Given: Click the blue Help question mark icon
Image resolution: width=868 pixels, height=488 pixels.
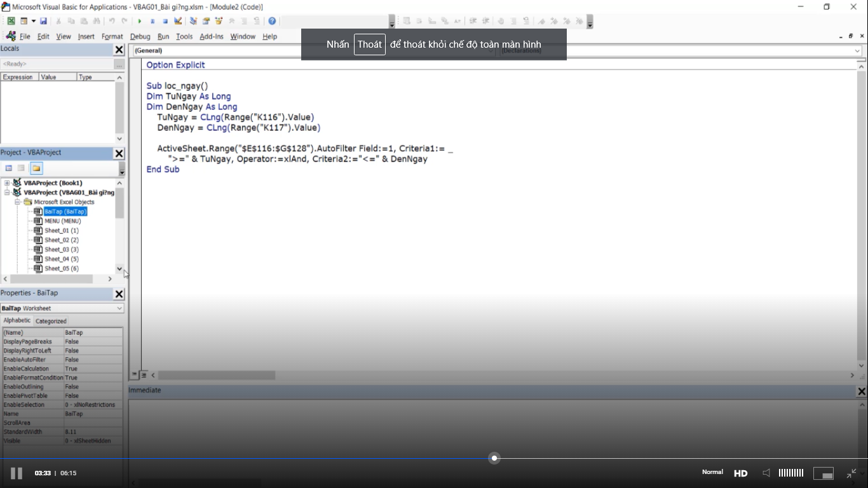Looking at the screenshot, I should pyautogui.click(x=272, y=21).
